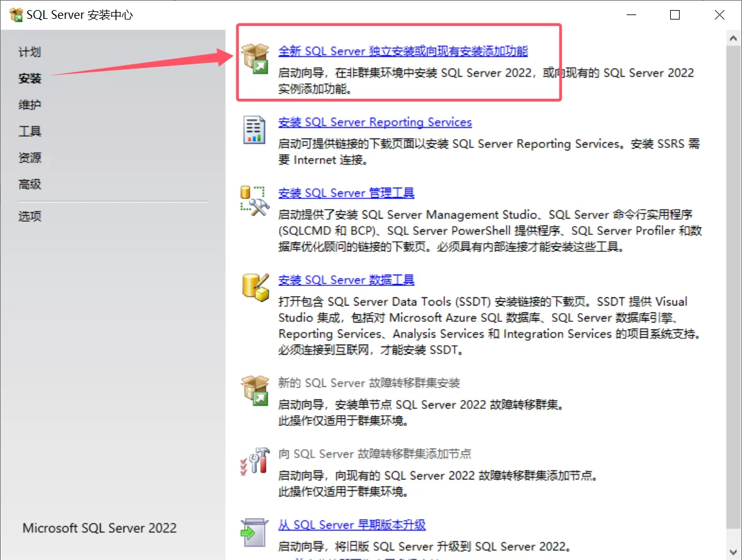This screenshot has width=742, height=560.
Task: Click the green upgrade arrow icon
Action: point(254,531)
